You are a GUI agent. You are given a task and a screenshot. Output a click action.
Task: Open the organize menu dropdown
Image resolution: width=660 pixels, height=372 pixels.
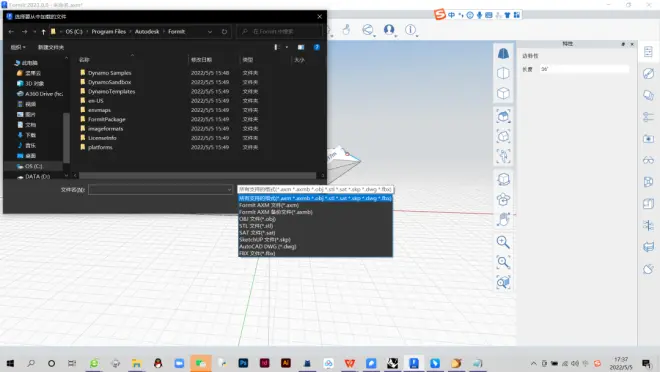[18, 47]
